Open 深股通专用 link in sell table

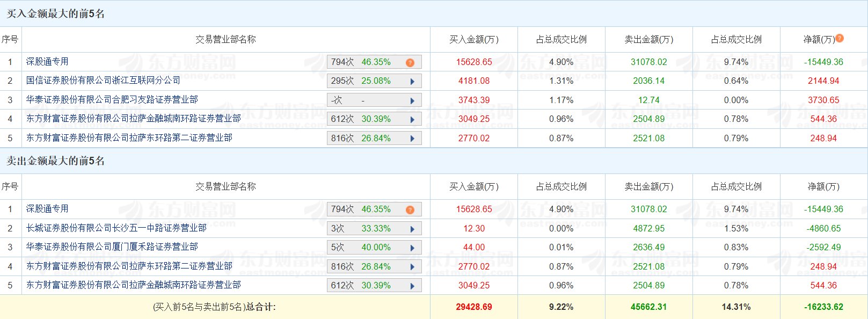point(47,209)
